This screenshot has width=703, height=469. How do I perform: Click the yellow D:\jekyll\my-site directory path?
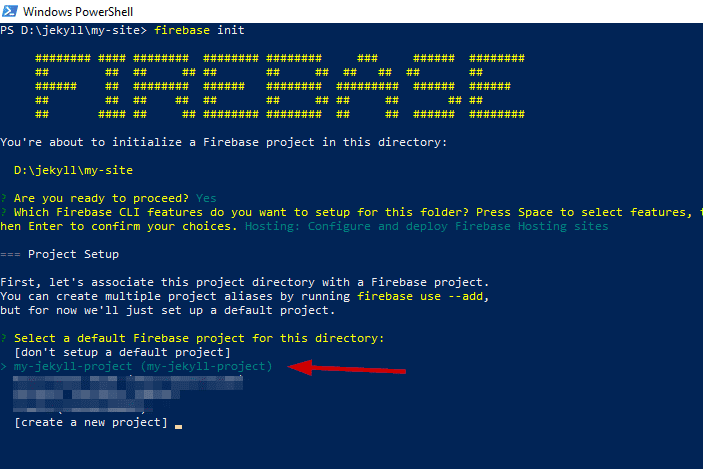coord(73,170)
